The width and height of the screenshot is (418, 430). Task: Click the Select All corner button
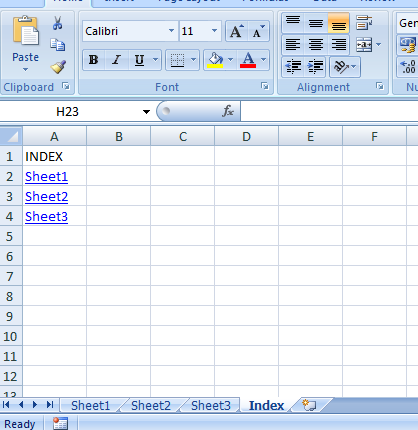coord(11,136)
